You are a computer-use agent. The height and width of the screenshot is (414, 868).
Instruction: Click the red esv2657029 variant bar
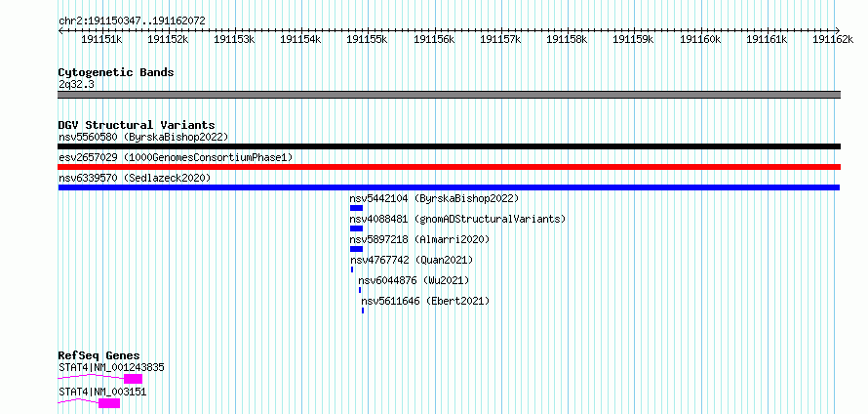[449, 167]
